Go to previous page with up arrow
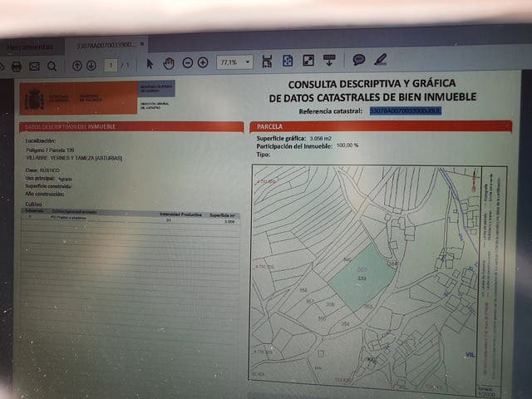 click(77, 65)
